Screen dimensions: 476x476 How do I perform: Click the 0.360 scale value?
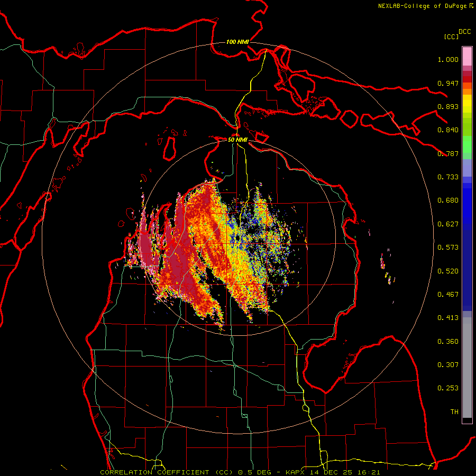(x=448, y=342)
